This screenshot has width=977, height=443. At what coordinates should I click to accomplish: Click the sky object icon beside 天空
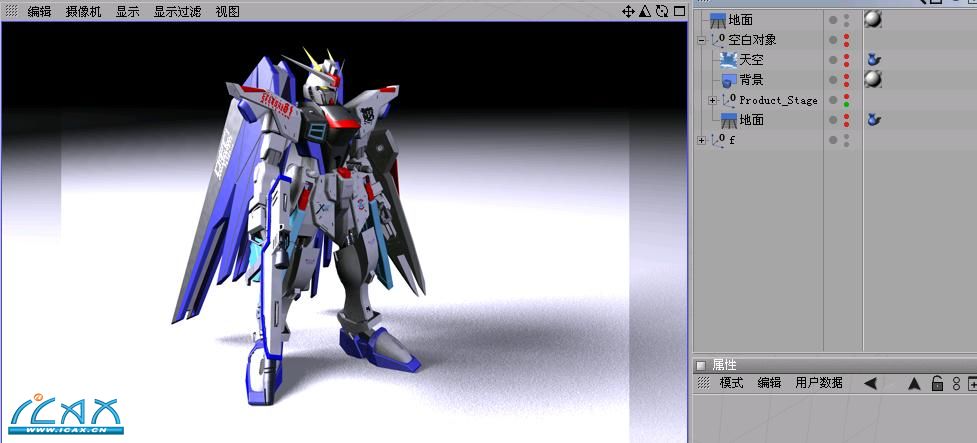tap(728, 60)
